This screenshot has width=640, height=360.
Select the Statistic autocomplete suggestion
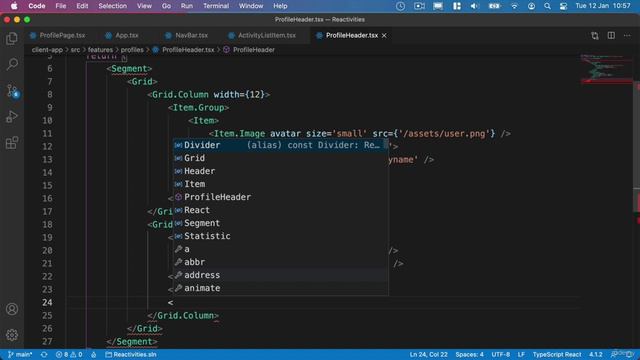(280, 236)
